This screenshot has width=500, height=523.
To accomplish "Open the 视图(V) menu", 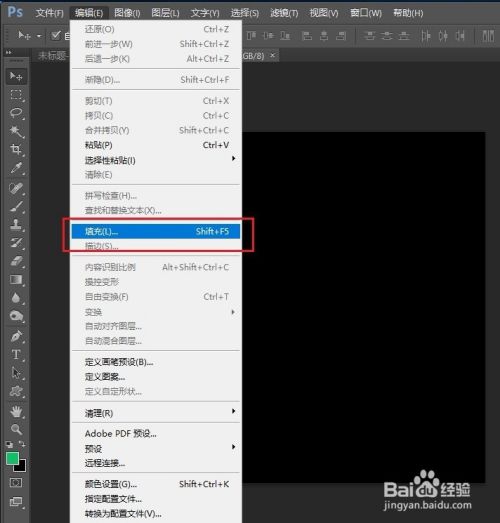I will pos(324,13).
